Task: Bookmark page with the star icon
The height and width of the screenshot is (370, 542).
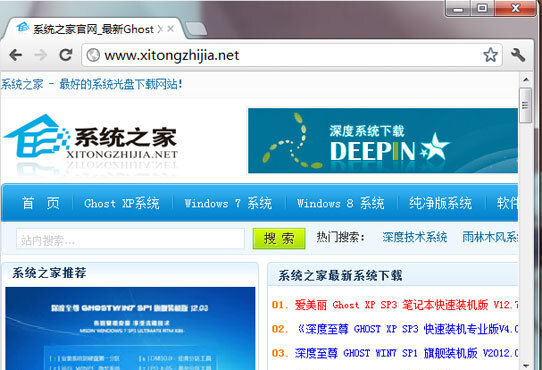Action: point(490,55)
